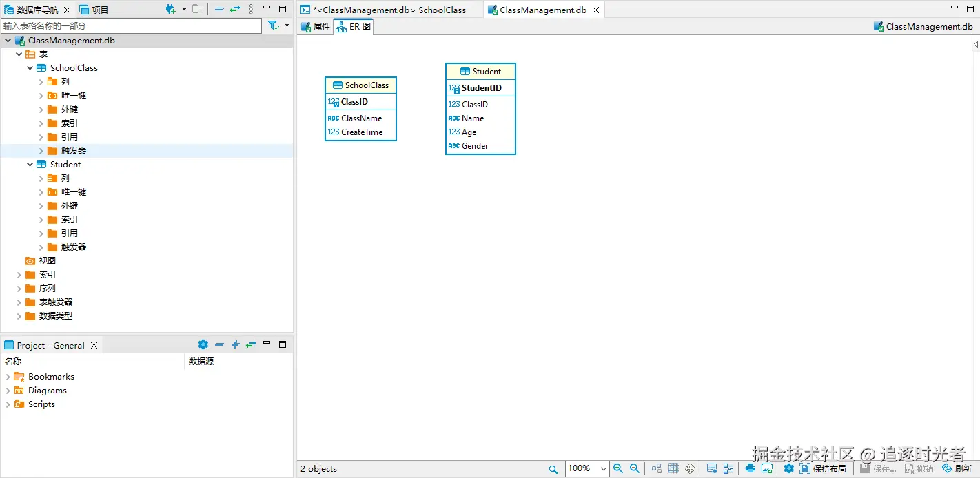980x478 pixels.
Task: Click the new folder icon in navigator toolbar
Action: 198,9
